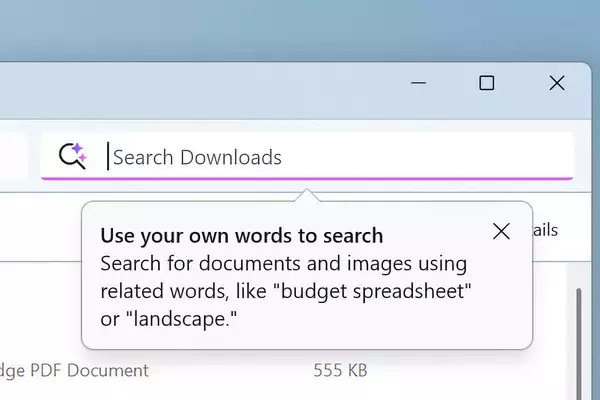
Task: Click the "Use your own words to search" heading
Action: tap(241, 236)
